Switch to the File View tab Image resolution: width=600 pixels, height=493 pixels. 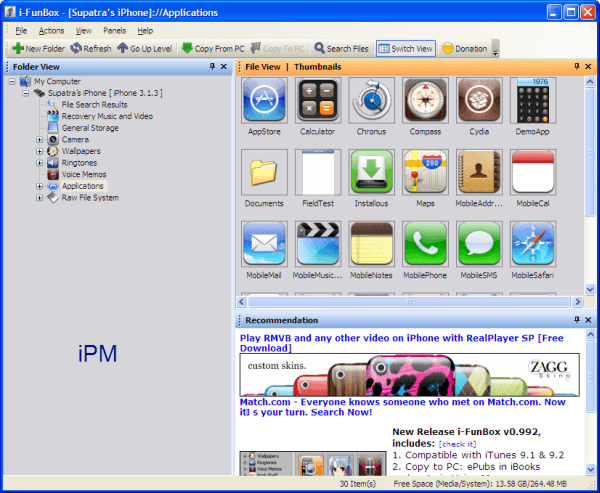point(262,67)
